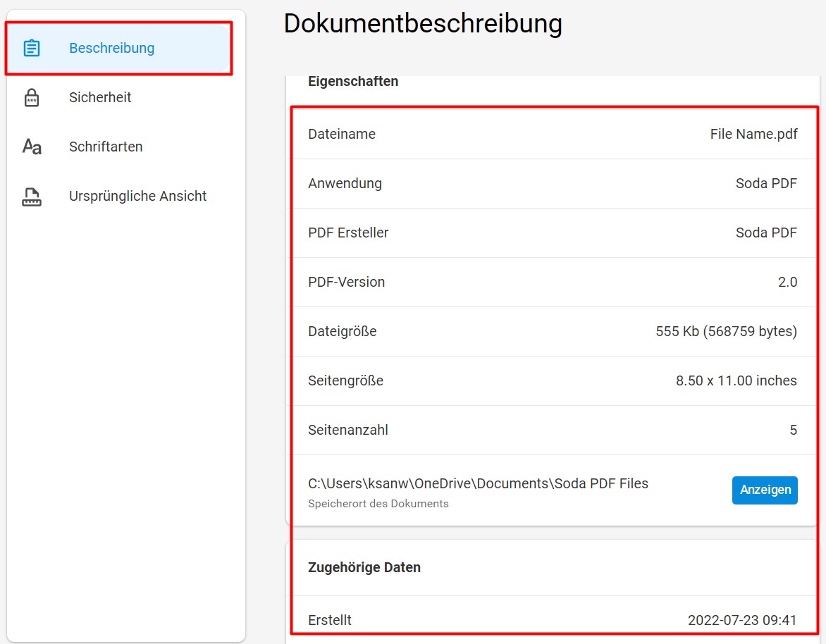Select the page count value 5
The width and height of the screenshot is (826, 644).
pos(794,430)
